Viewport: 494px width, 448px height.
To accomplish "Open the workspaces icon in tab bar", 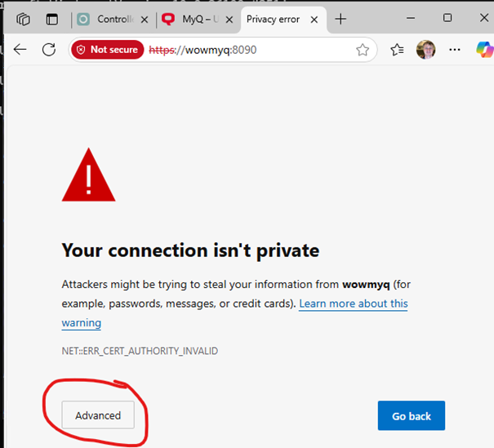I will pos(24,20).
